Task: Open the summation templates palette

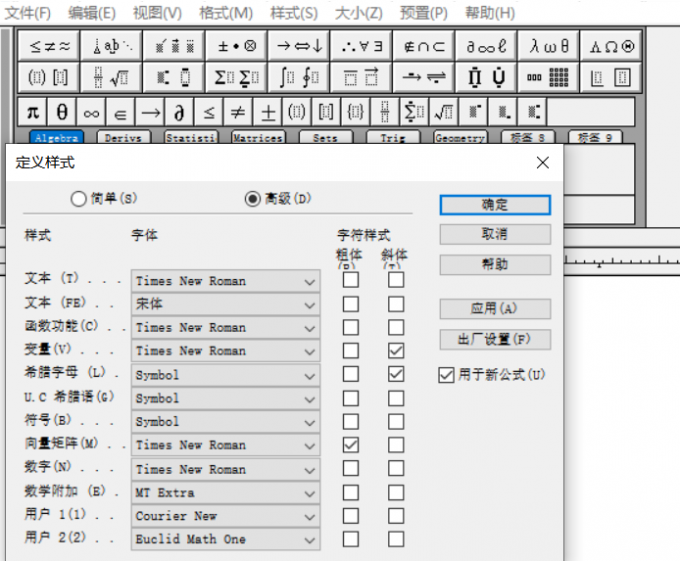Action: coord(236,77)
